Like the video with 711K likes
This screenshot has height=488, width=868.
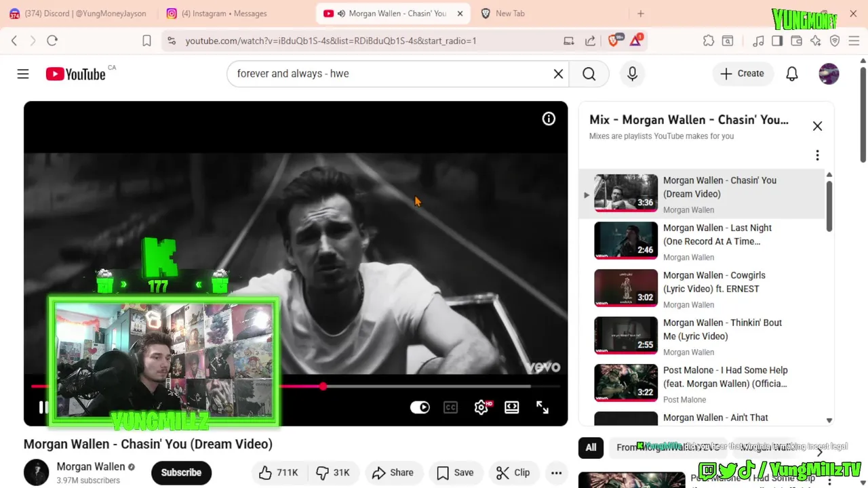(x=279, y=472)
